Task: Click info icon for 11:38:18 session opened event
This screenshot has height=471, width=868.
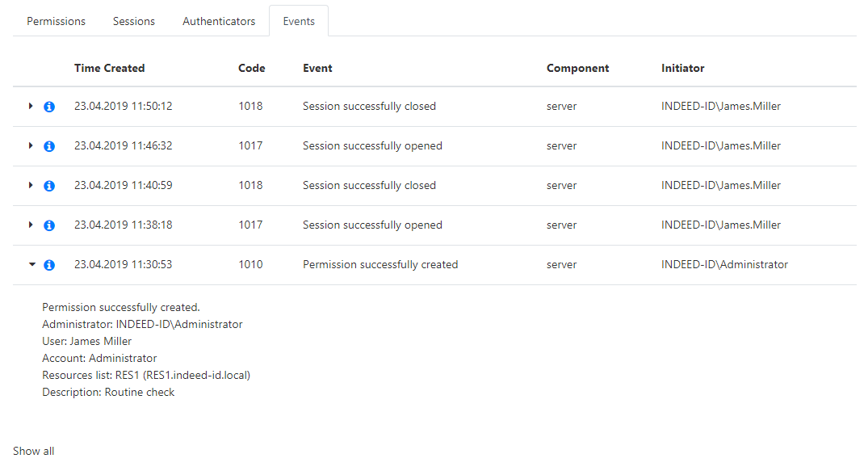Action: [49, 225]
